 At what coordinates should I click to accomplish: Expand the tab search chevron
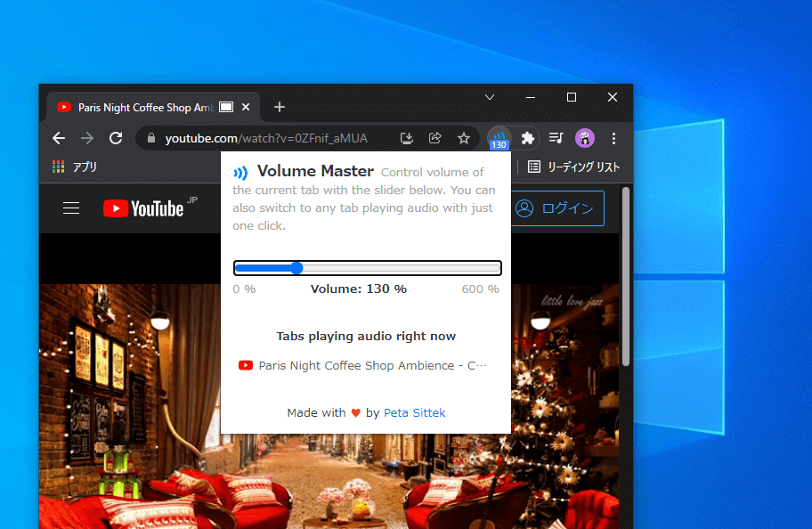tap(490, 97)
